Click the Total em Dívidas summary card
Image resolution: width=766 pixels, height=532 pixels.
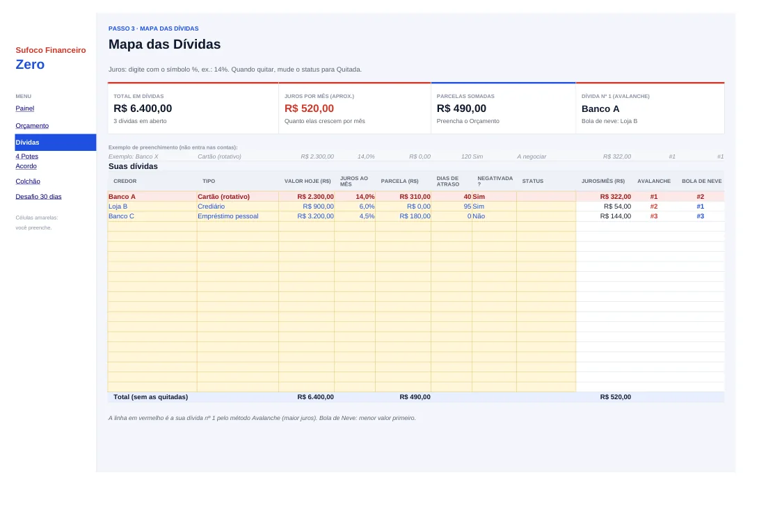click(x=193, y=108)
